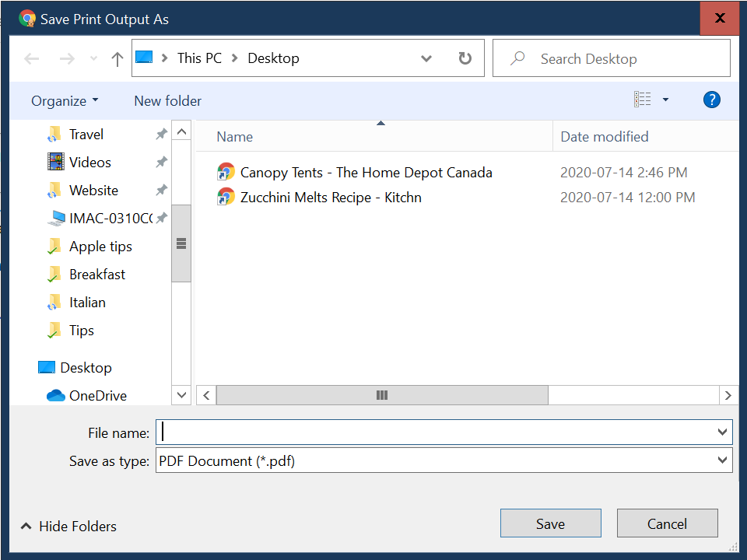747x560 pixels.
Task: Click the Back navigation arrow
Action: 32,59
